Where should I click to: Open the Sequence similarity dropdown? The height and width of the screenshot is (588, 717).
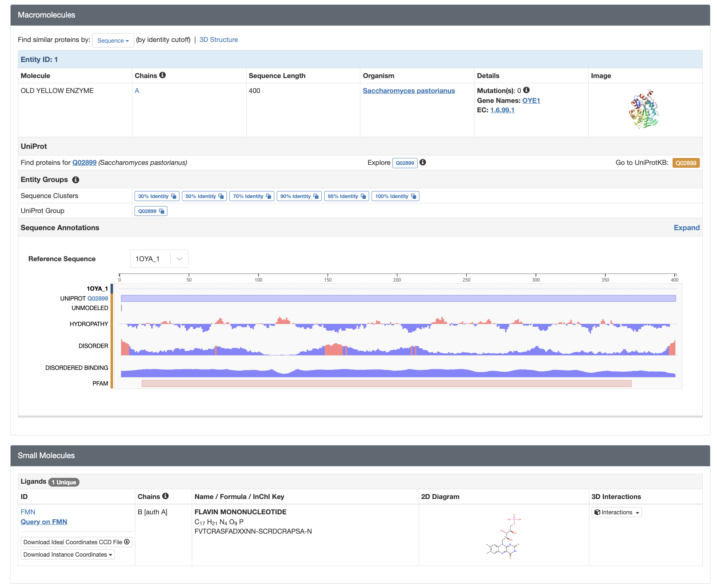pos(113,40)
